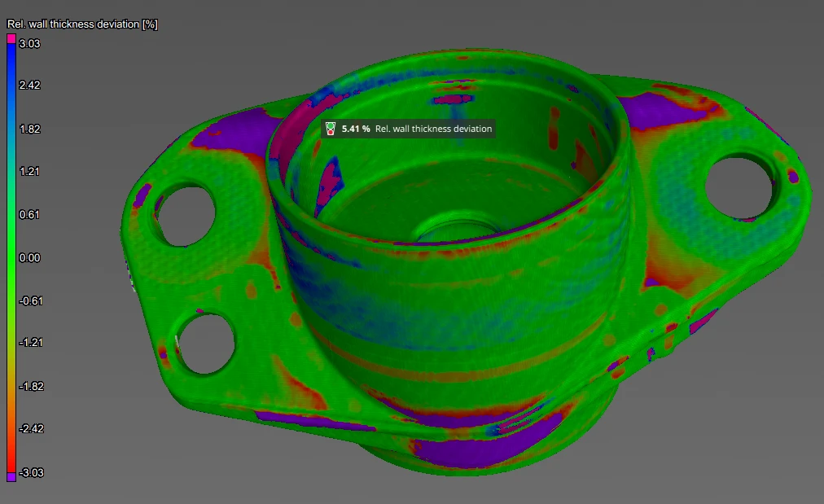Click the -3.03 lower limit legend label
The width and height of the screenshot is (824, 504).
click(31, 472)
